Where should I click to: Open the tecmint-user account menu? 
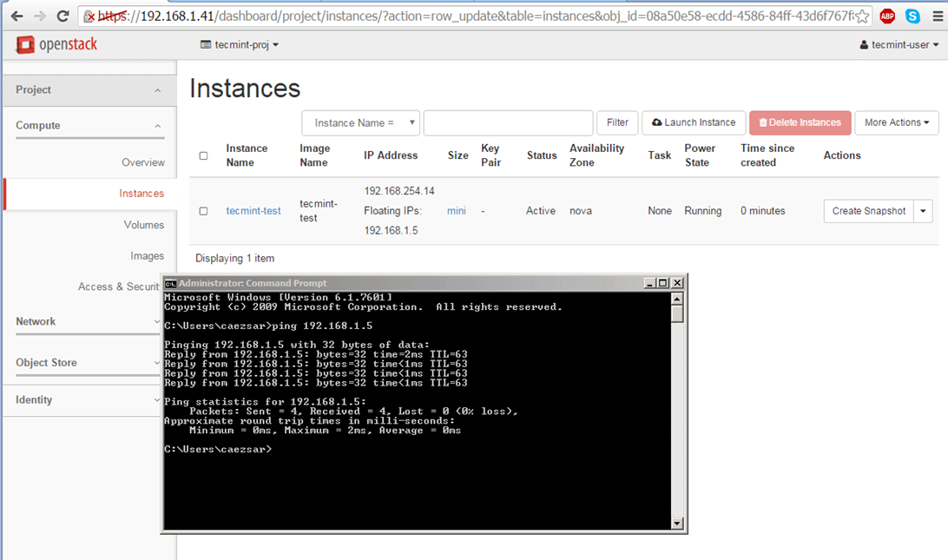click(x=899, y=45)
